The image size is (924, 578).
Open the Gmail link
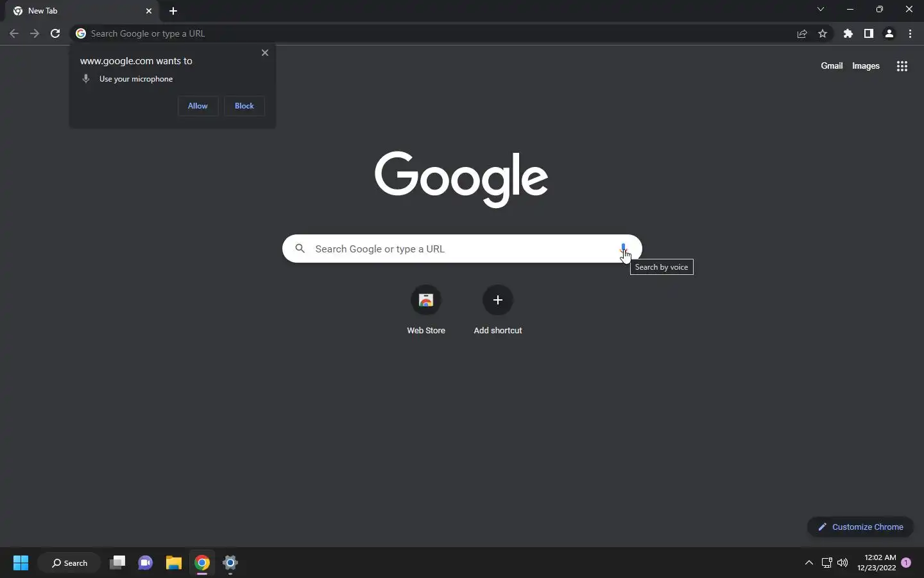click(x=832, y=66)
